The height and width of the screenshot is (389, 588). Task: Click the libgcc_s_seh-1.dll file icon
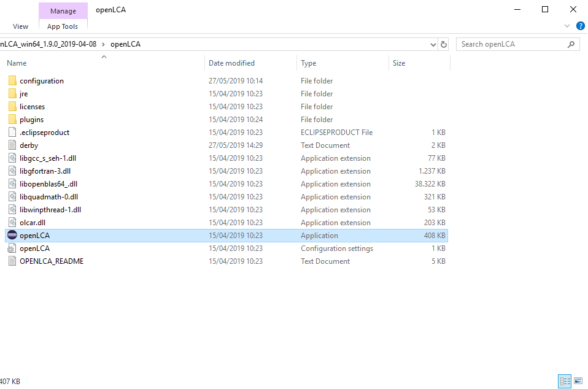[x=12, y=158]
